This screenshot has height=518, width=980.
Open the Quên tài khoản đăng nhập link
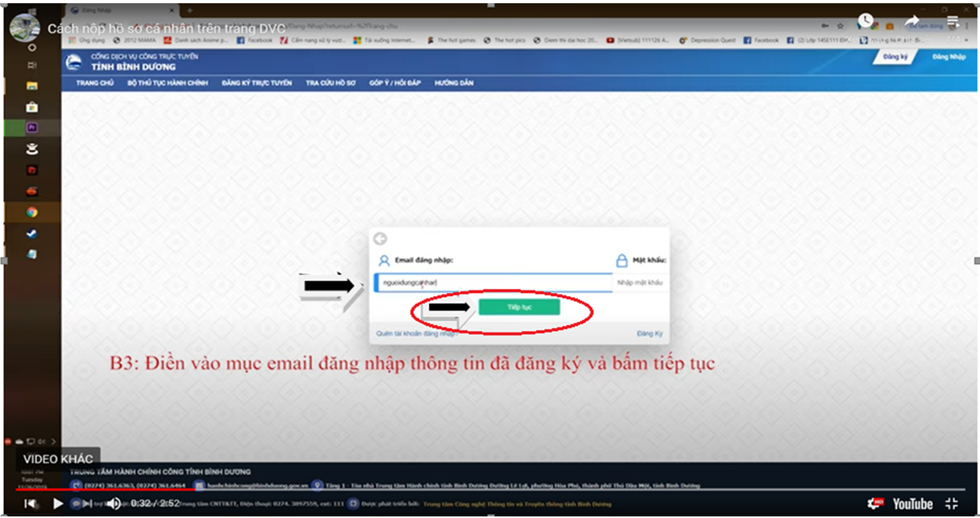pyautogui.click(x=415, y=333)
